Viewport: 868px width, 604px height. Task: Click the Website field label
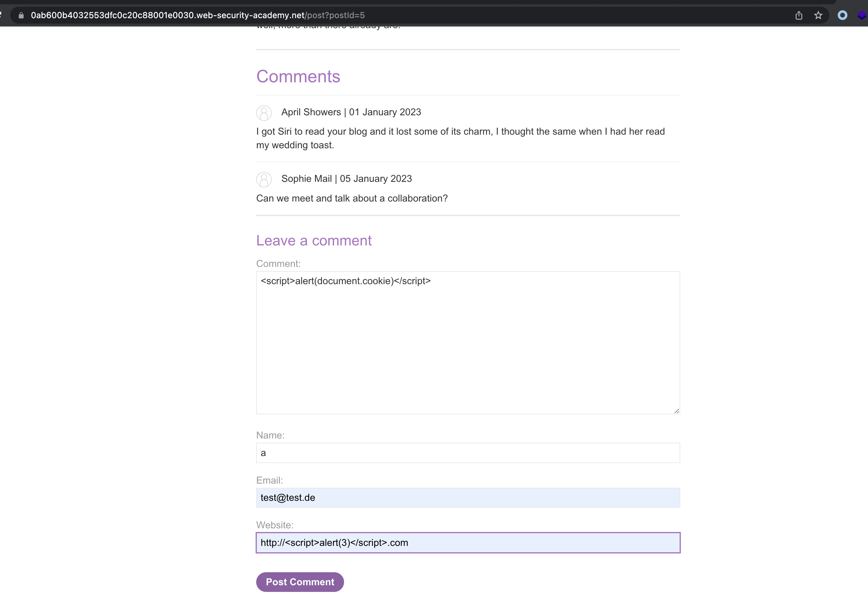pos(274,525)
